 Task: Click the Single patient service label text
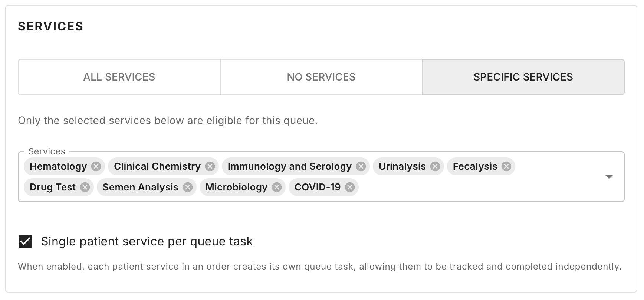(147, 241)
